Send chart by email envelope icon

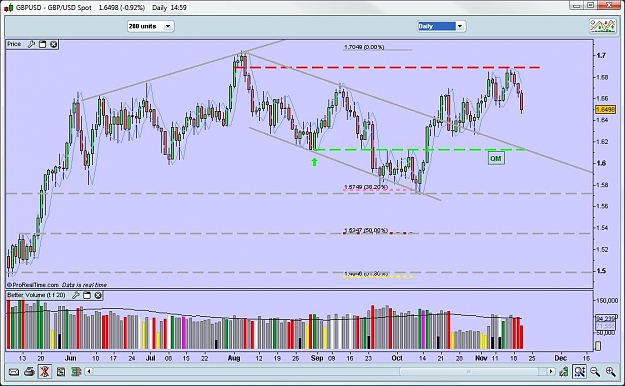pos(14,372)
